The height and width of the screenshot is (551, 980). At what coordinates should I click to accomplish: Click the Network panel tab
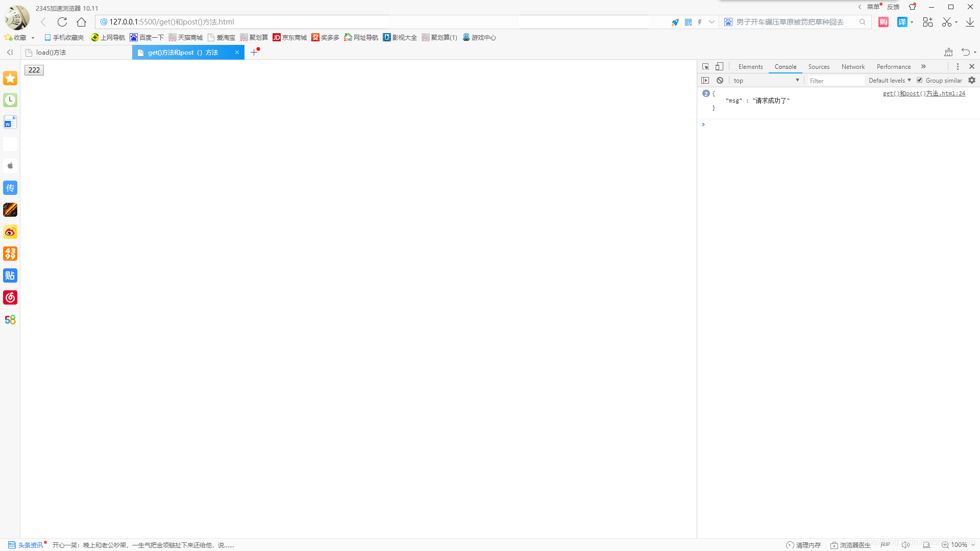853,66
